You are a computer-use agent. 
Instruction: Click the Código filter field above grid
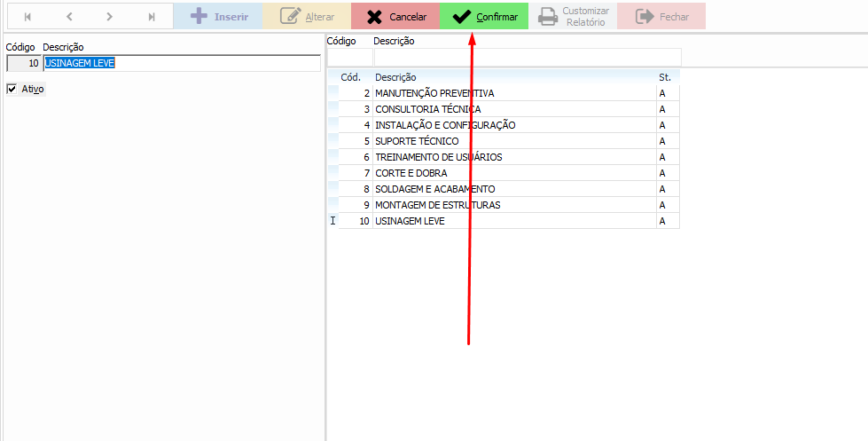point(348,57)
